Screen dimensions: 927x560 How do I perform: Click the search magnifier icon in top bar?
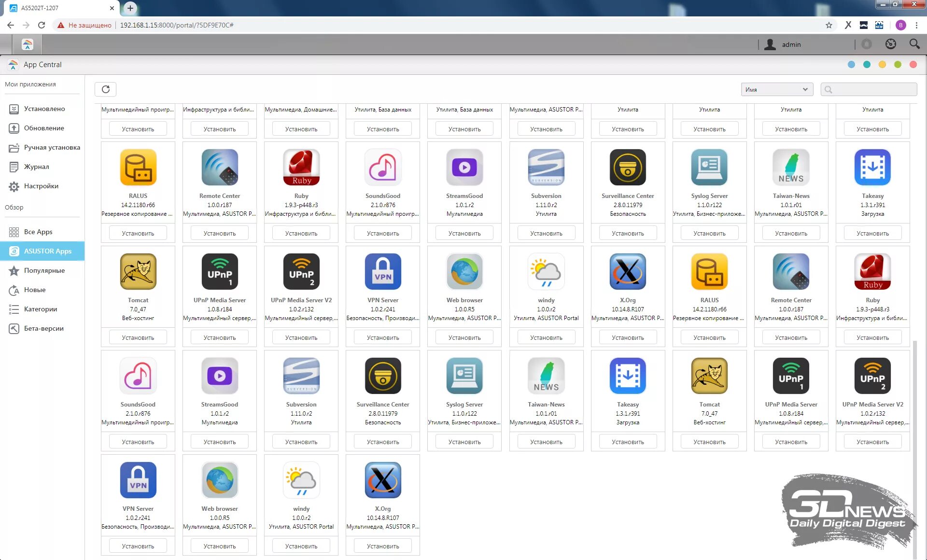click(x=914, y=44)
